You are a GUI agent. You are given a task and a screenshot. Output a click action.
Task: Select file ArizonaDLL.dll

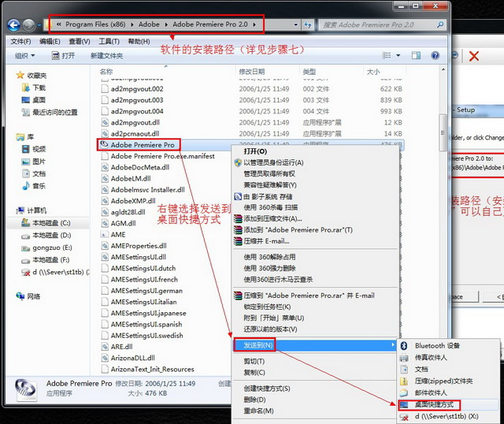[132, 358]
